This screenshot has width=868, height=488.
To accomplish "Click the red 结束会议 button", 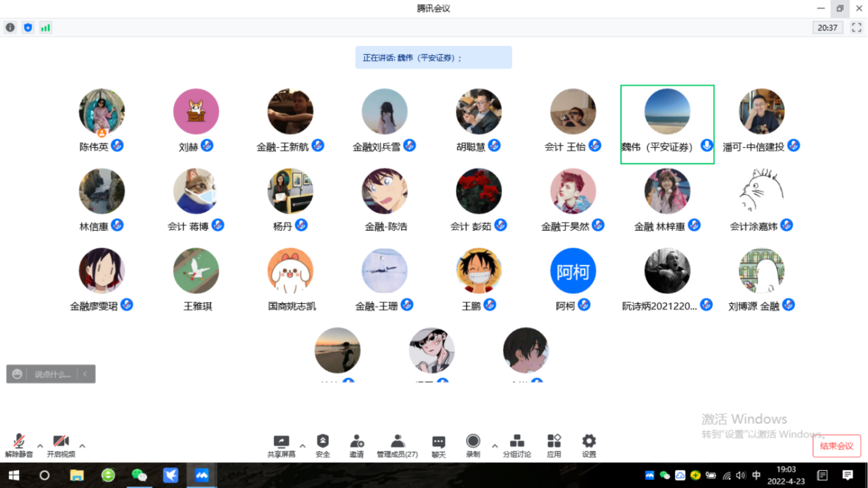I will (836, 446).
